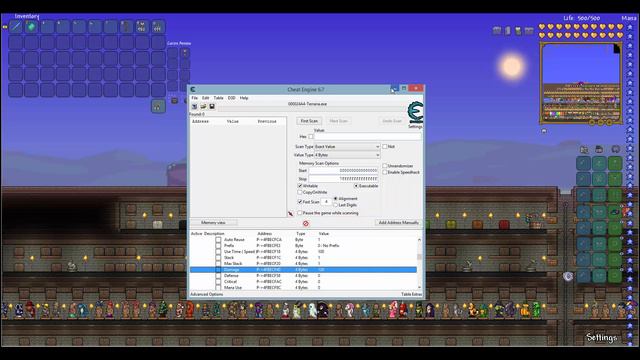
Task: Open Terraria Settings at bottom right
Action: point(601,338)
